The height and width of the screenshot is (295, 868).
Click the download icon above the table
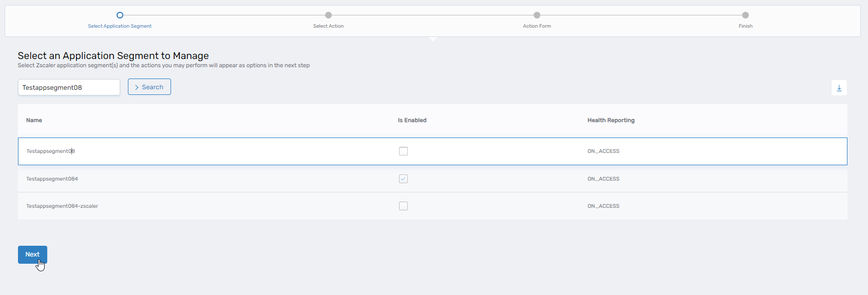839,88
